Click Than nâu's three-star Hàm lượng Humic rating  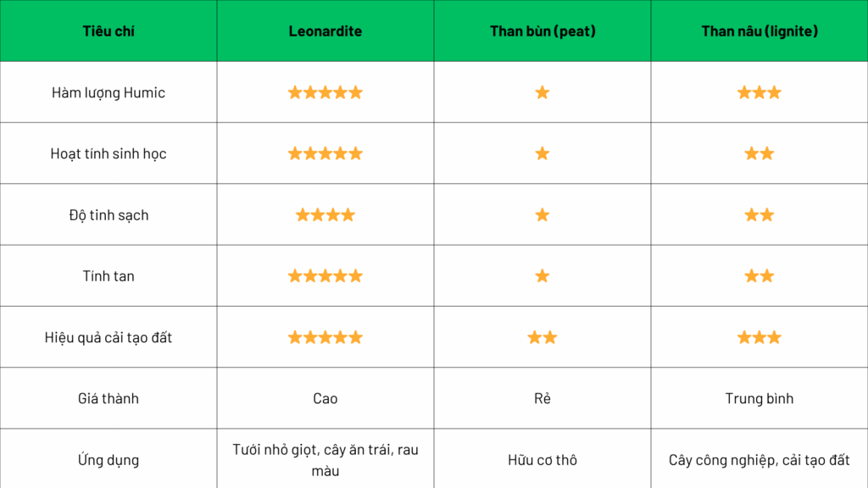coord(759,92)
